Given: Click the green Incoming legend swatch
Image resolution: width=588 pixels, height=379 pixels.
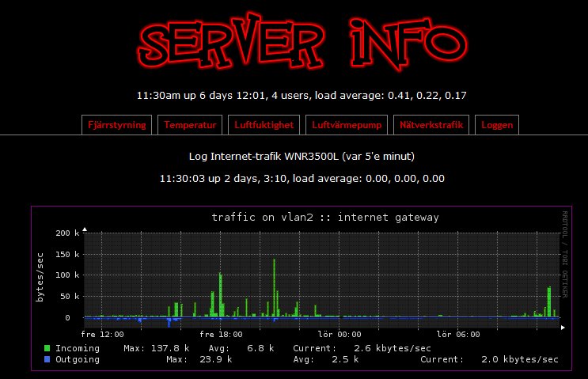Looking at the screenshot, I should click(x=47, y=348).
